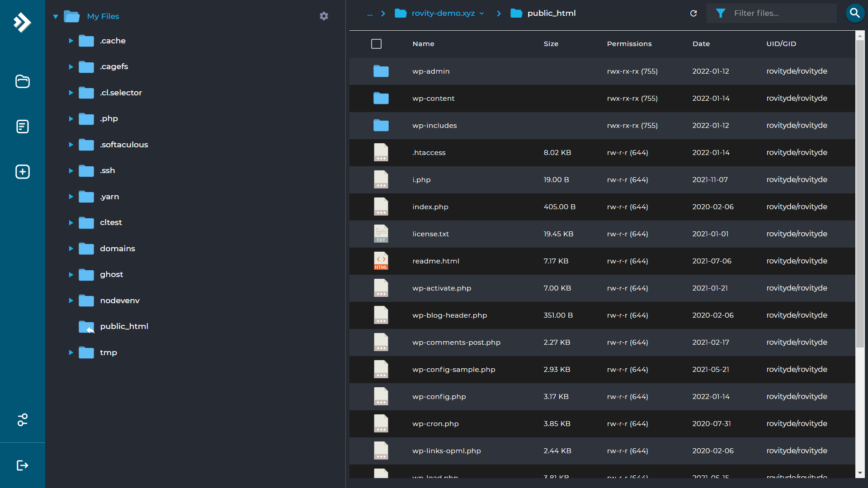The width and height of the screenshot is (868, 488).
Task: Select the .yarn folder in tree
Action: point(109,197)
